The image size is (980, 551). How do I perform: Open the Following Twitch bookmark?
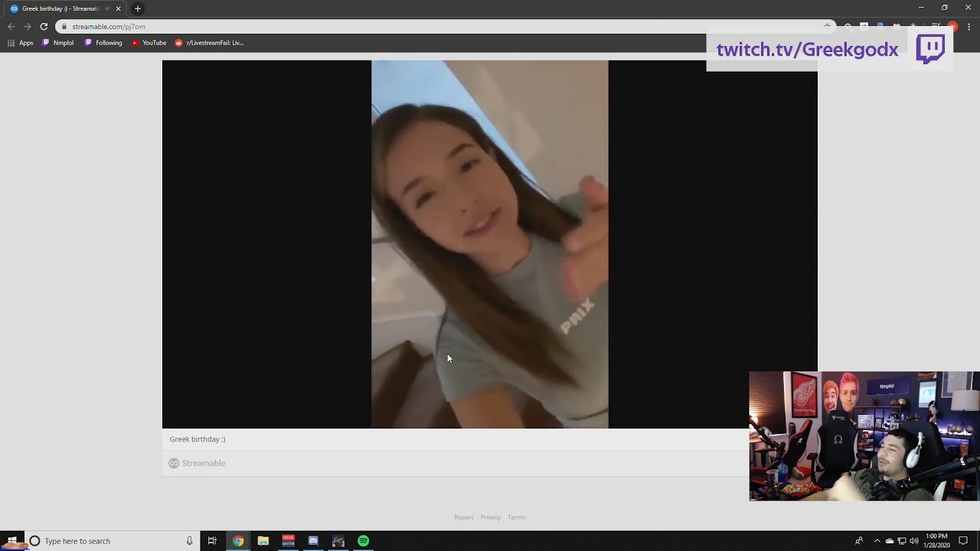coord(103,43)
